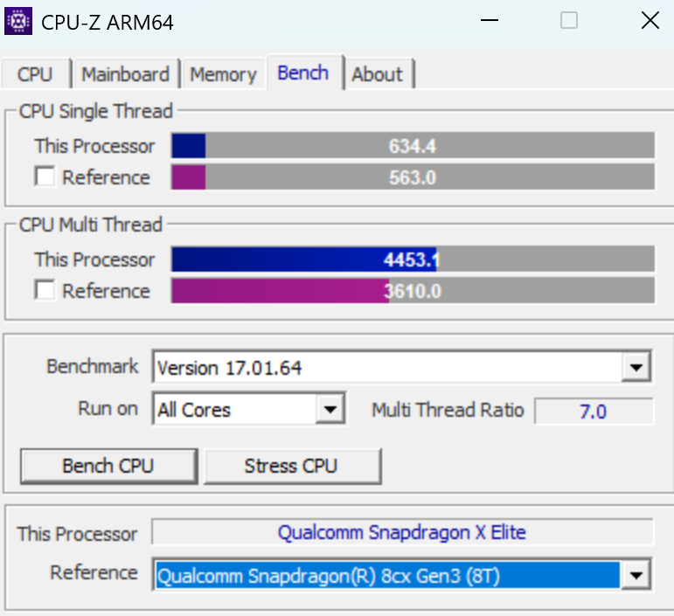Click the Qualcomm Snapdragon X Elite processor field

point(402,532)
